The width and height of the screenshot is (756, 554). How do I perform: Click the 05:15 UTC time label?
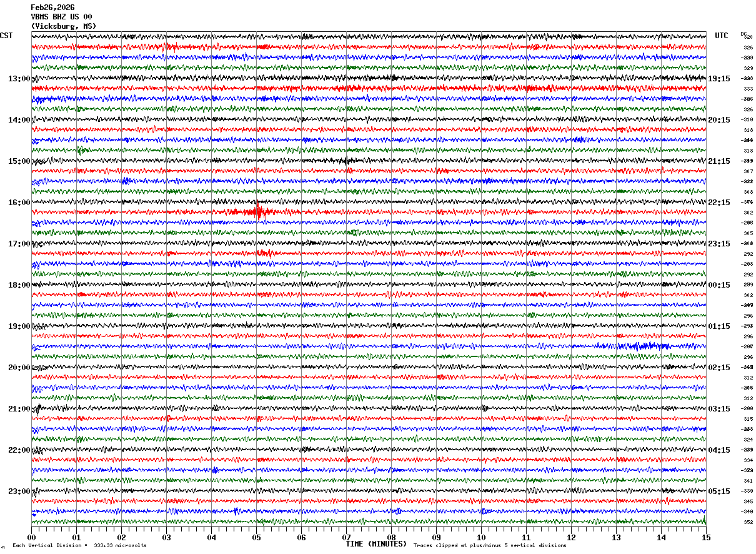[x=719, y=491]
